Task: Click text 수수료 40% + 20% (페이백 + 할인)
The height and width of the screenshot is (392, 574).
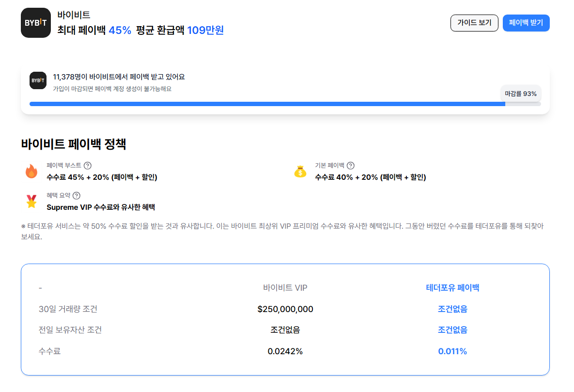Action: coord(371,177)
